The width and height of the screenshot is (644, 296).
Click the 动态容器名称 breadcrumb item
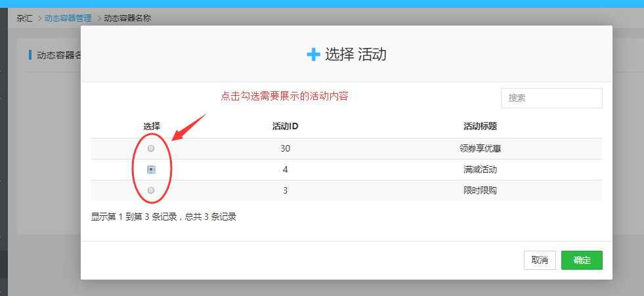click(127, 18)
